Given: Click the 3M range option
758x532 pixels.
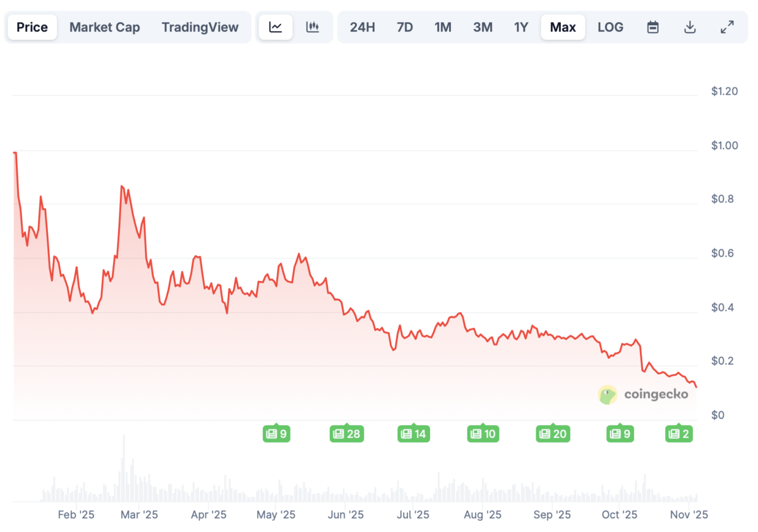Looking at the screenshot, I should click(x=483, y=27).
